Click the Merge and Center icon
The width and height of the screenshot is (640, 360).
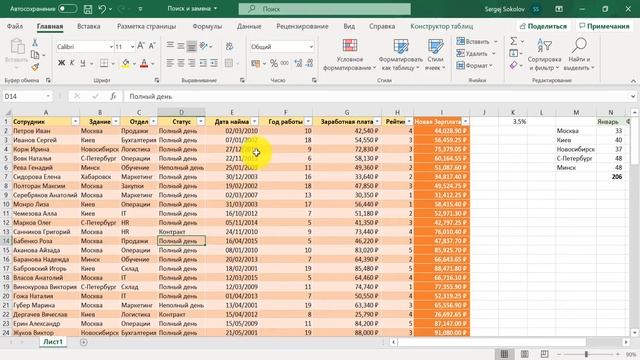point(229,63)
